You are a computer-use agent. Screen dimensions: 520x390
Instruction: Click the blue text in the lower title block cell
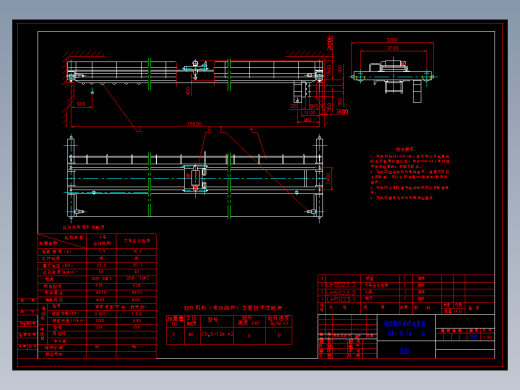(x=404, y=351)
